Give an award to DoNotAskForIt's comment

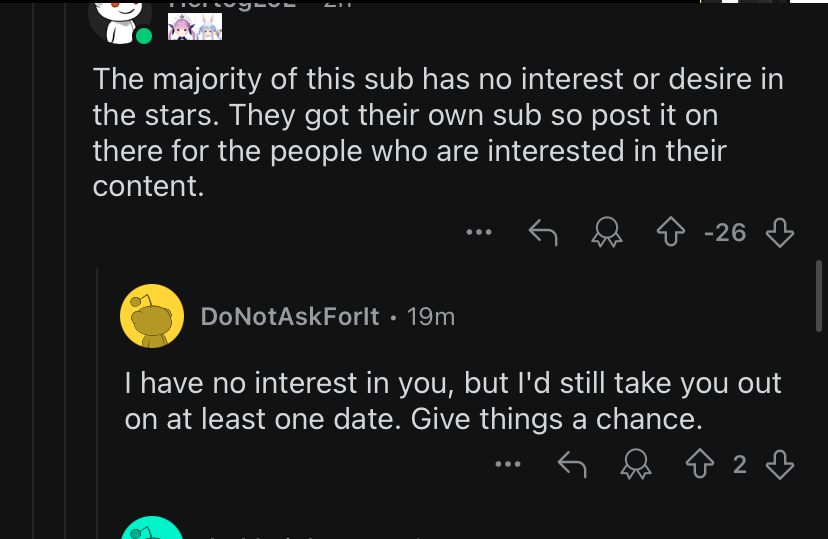tap(633, 464)
